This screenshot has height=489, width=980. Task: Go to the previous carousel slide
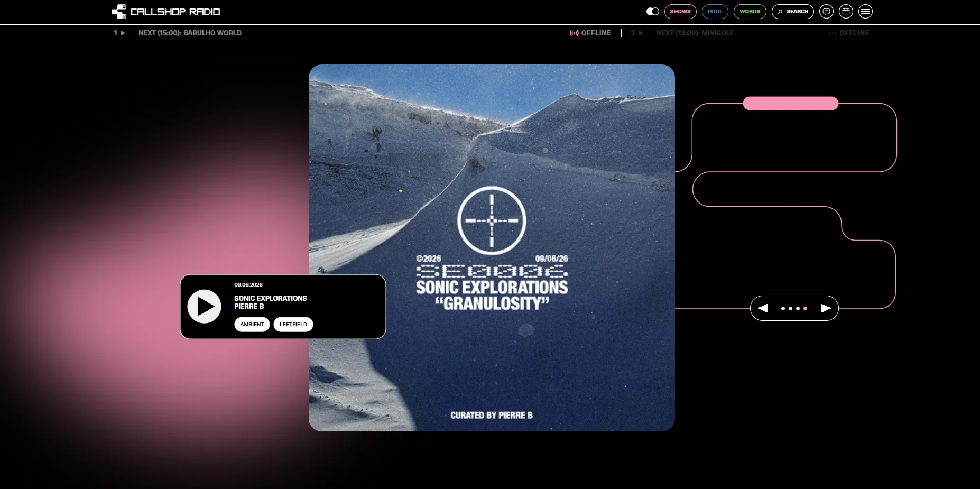pyautogui.click(x=763, y=308)
